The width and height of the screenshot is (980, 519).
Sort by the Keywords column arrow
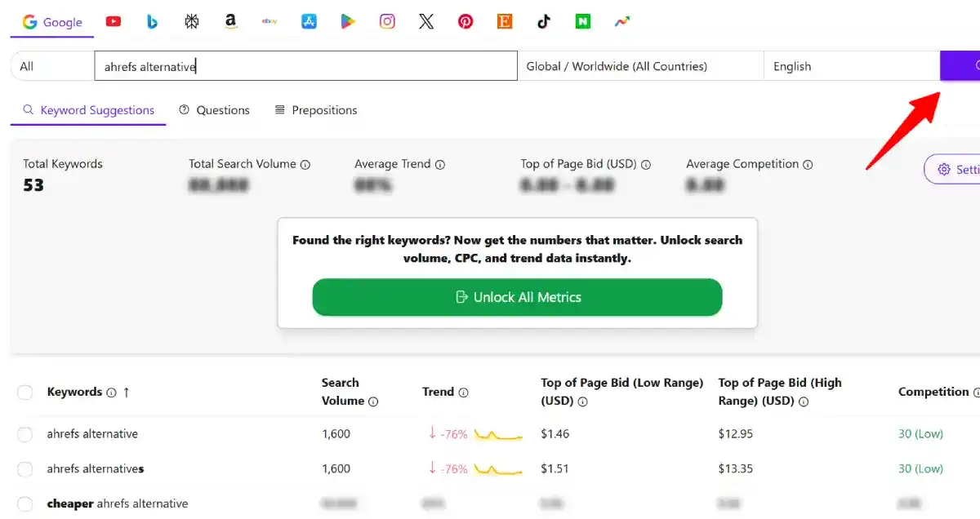point(127,393)
